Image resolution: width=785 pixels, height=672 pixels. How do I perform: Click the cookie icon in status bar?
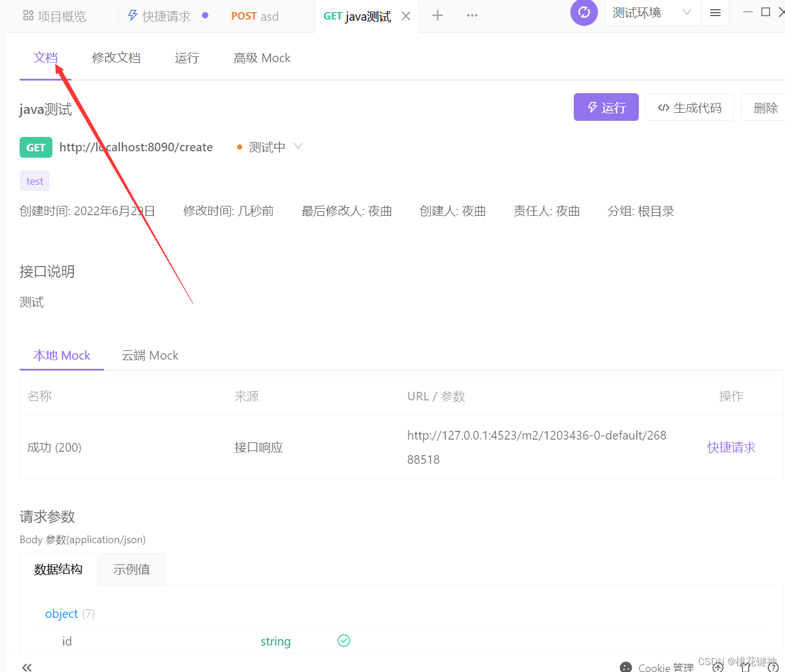626,667
